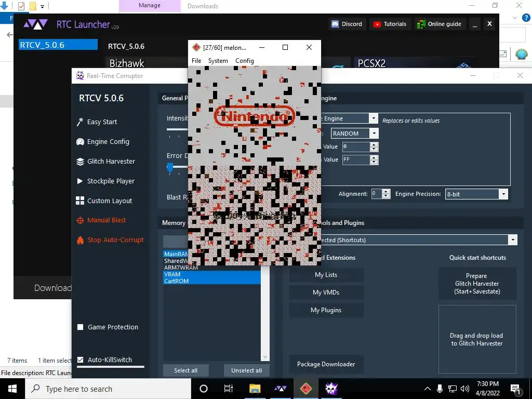Open RANDOM mode dropdown
Image resolution: width=532 pixels, height=399 pixels.
point(374,134)
